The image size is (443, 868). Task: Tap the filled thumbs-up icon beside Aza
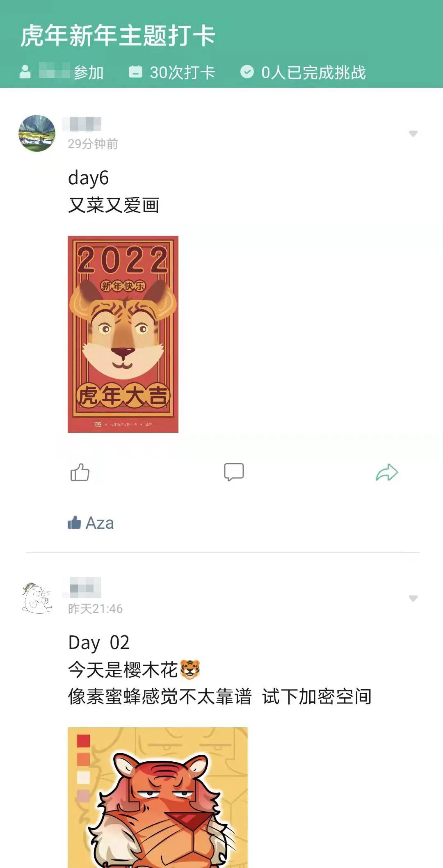[x=74, y=523]
